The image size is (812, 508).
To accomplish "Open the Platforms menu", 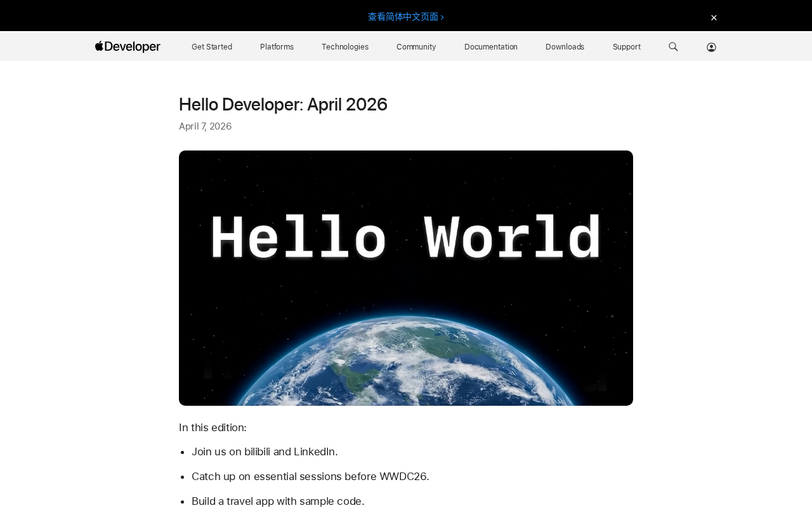I will 277,47.
